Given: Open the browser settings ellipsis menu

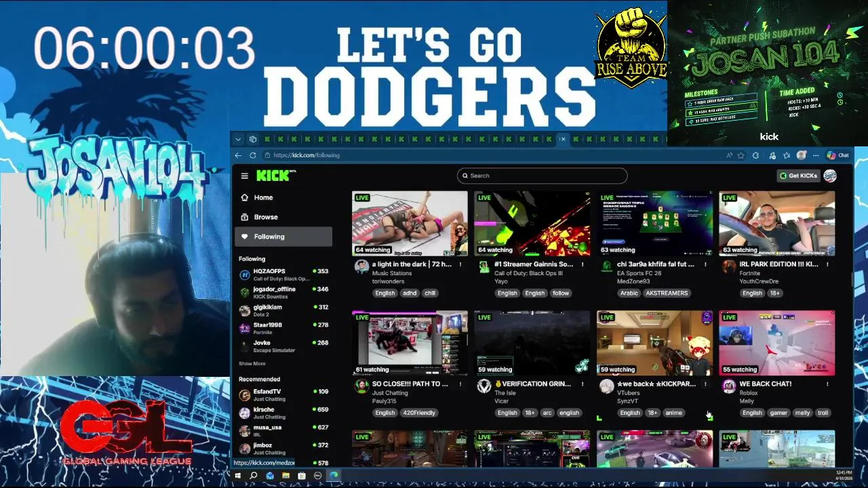Looking at the screenshot, I should 817,155.
